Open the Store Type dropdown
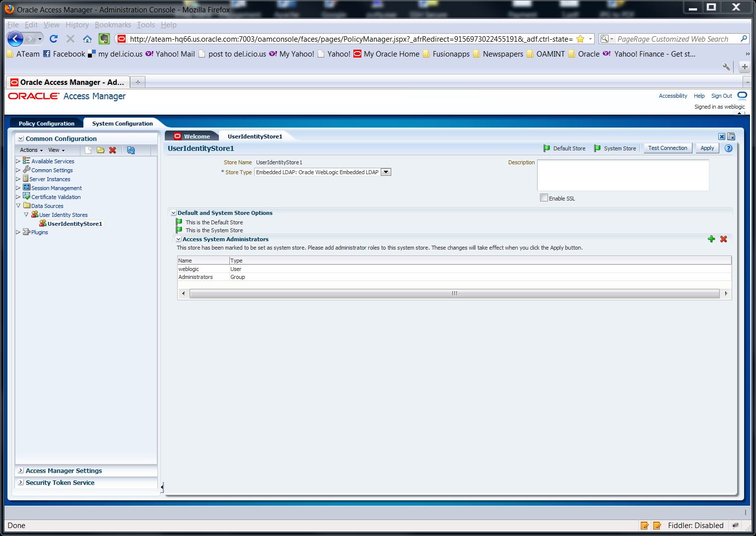This screenshot has width=756, height=536. click(386, 172)
